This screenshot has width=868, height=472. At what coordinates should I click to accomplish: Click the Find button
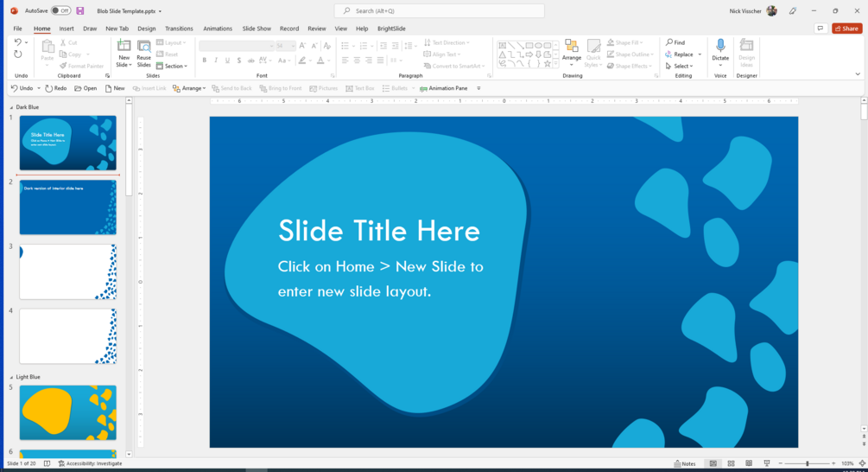point(675,42)
